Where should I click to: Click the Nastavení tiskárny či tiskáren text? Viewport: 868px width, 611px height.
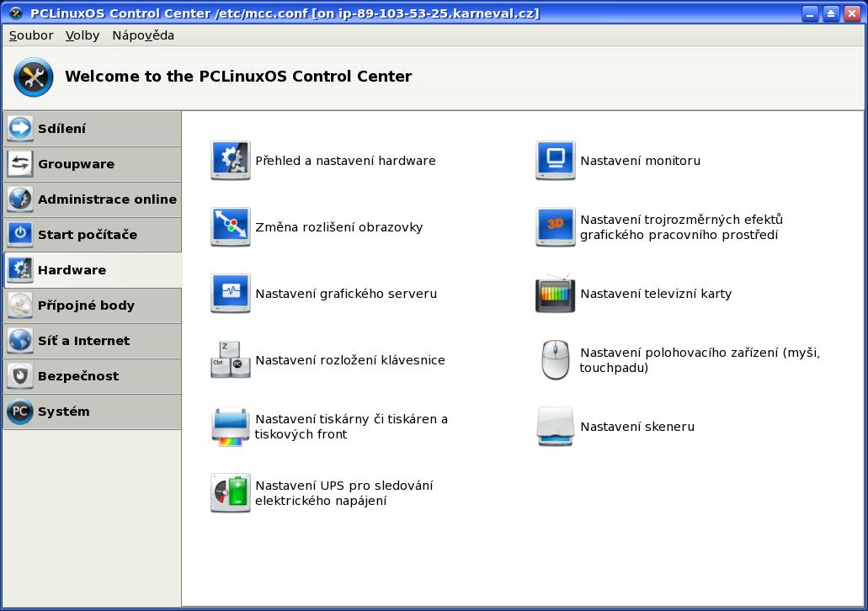(352, 426)
